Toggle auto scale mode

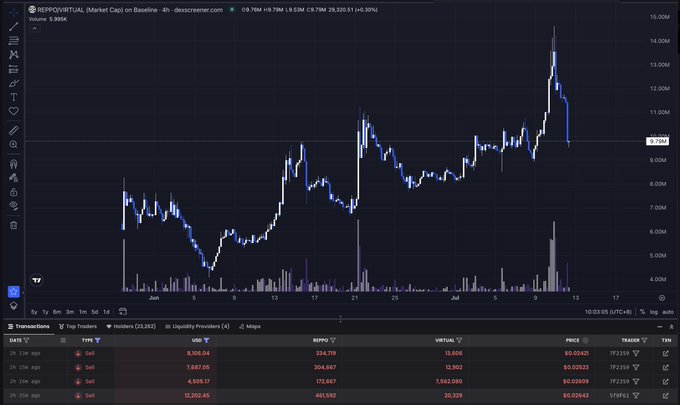point(668,312)
